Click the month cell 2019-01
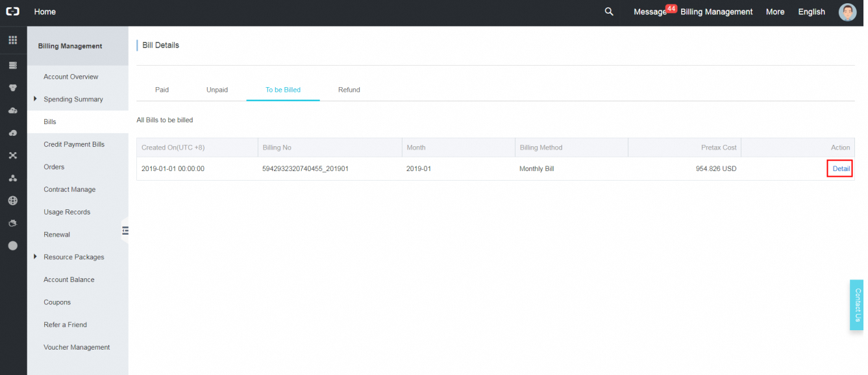This screenshot has width=868, height=375. coord(419,168)
